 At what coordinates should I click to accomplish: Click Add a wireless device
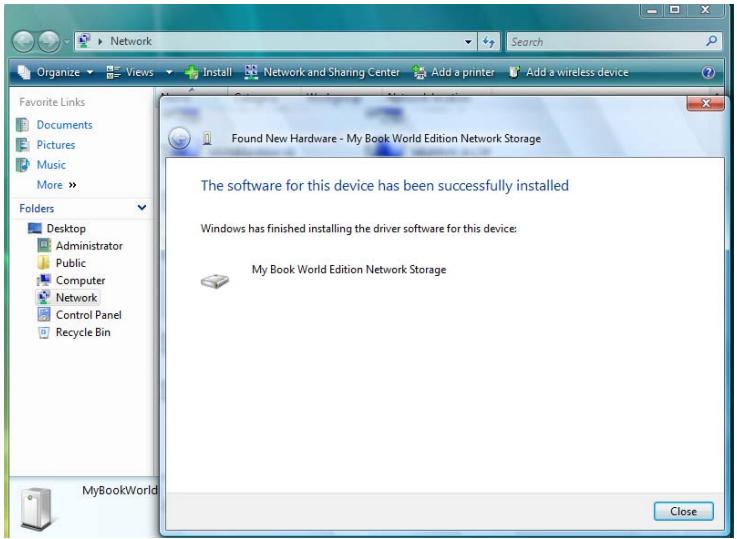click(568, 72)
